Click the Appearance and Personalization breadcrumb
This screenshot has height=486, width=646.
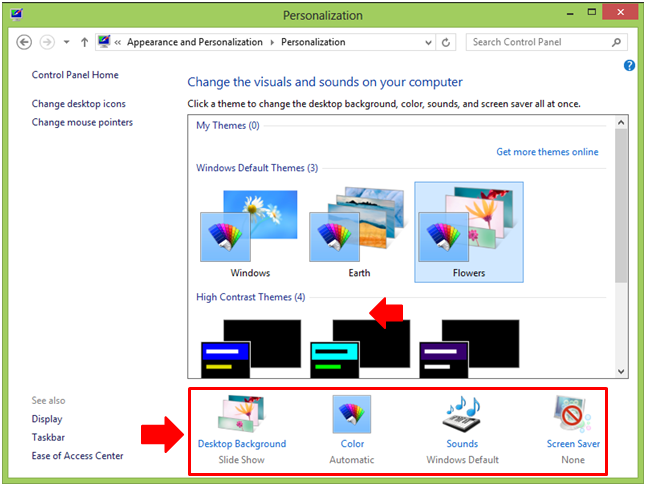pos(194,42)
